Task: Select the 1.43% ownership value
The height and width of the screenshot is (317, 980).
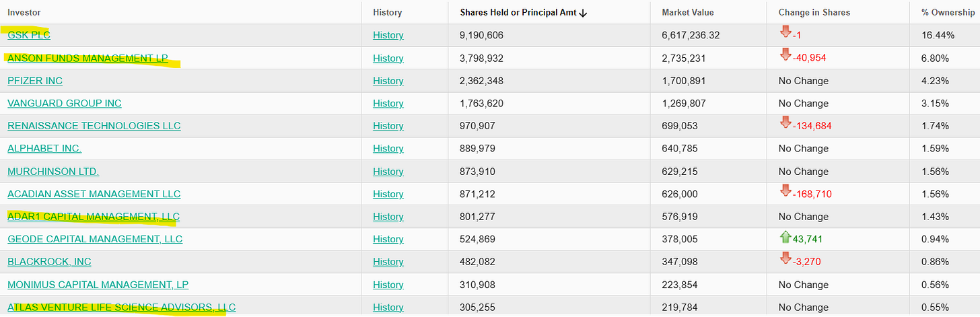Action: 935,216
